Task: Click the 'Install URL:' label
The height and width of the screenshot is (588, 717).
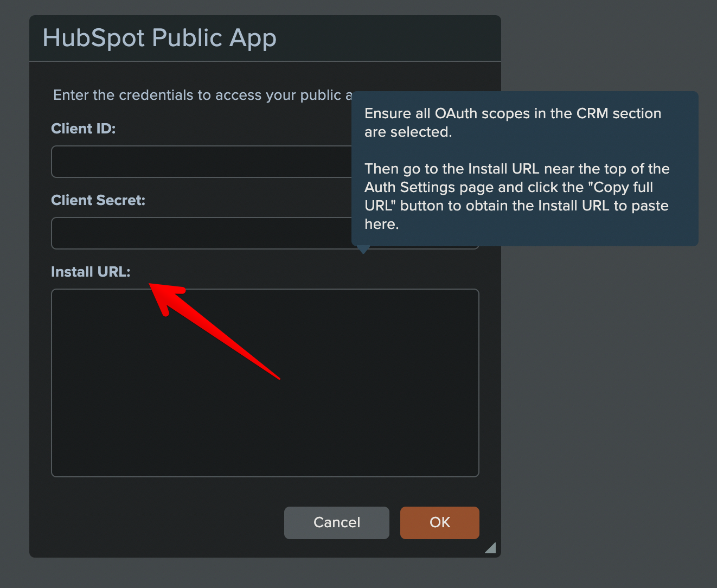Action: [x=91, y=272]
